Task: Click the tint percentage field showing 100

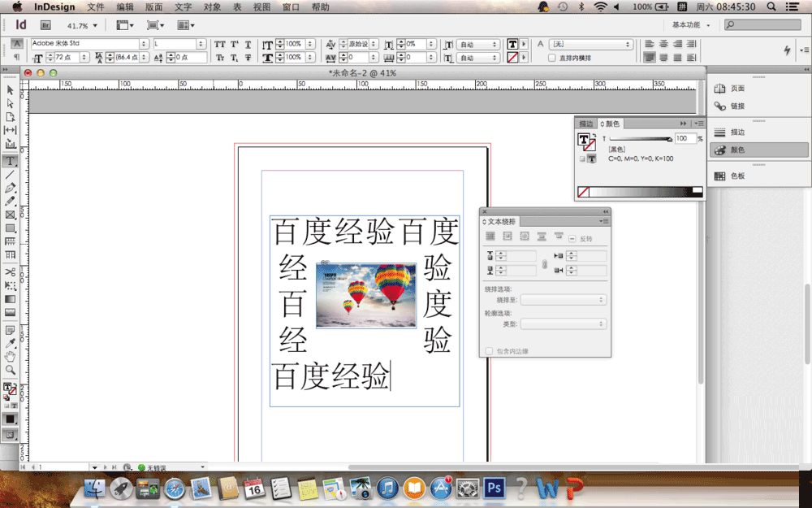Action: click(x=685, y=138)
